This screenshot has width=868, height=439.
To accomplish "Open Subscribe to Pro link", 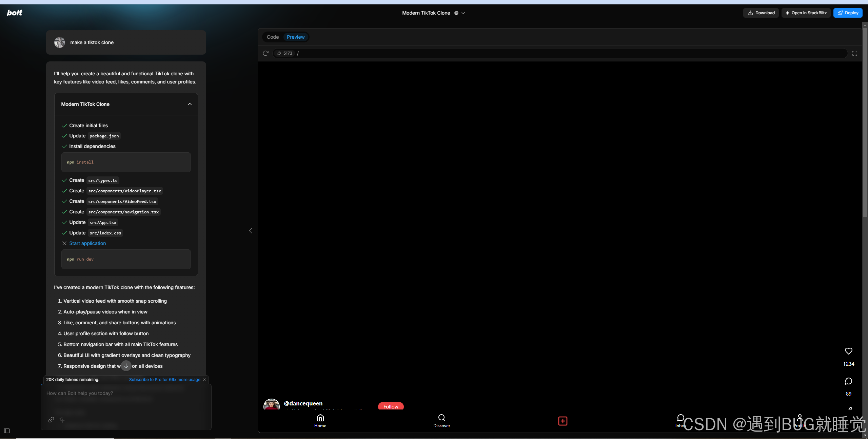I will [x=164, y=380].
